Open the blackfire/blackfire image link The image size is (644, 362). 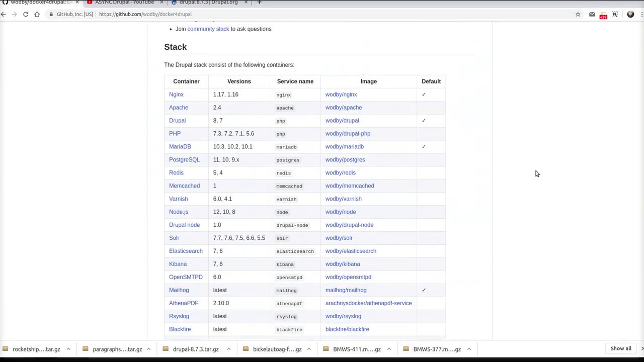(347, 329)
